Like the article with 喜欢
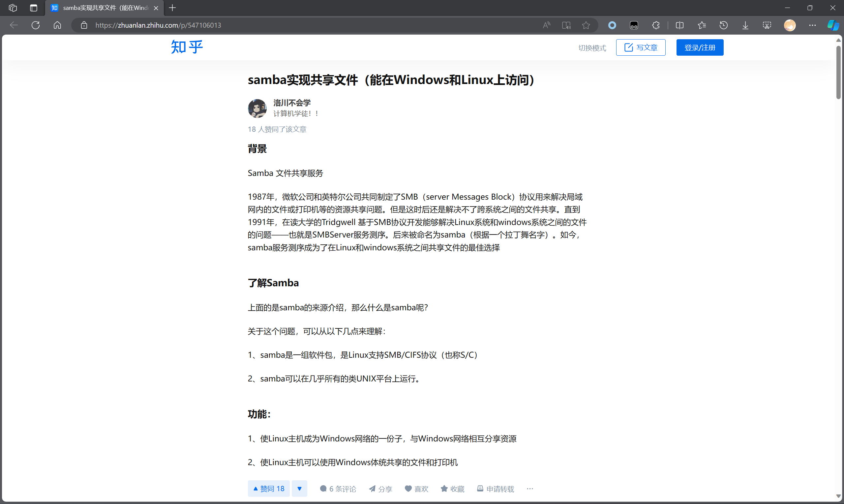Screen dimensions: 844x504 pyautogui.click(x=416, y=489)
